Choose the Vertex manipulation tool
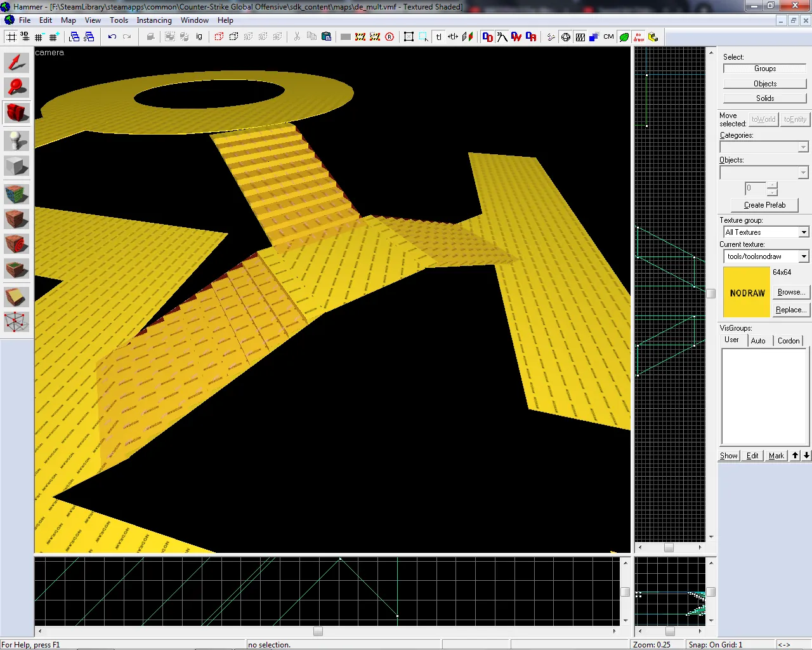812x650 pixels. click(16, 322)
